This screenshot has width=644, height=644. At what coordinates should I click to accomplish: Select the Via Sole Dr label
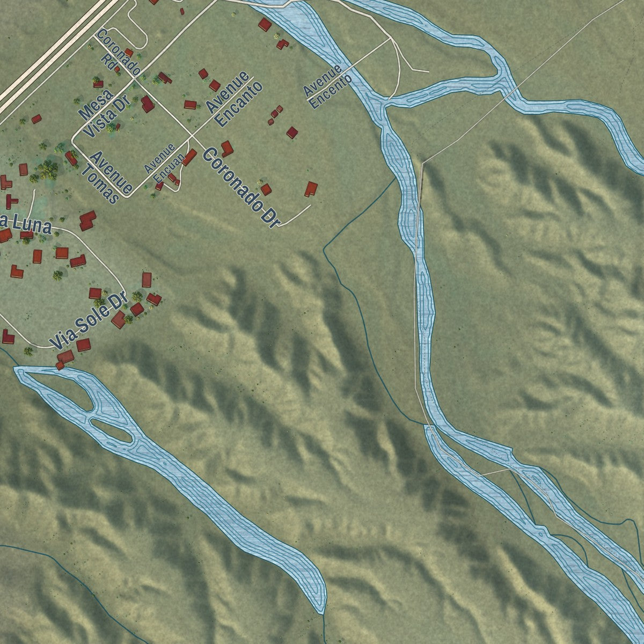[x=88, y=320]
